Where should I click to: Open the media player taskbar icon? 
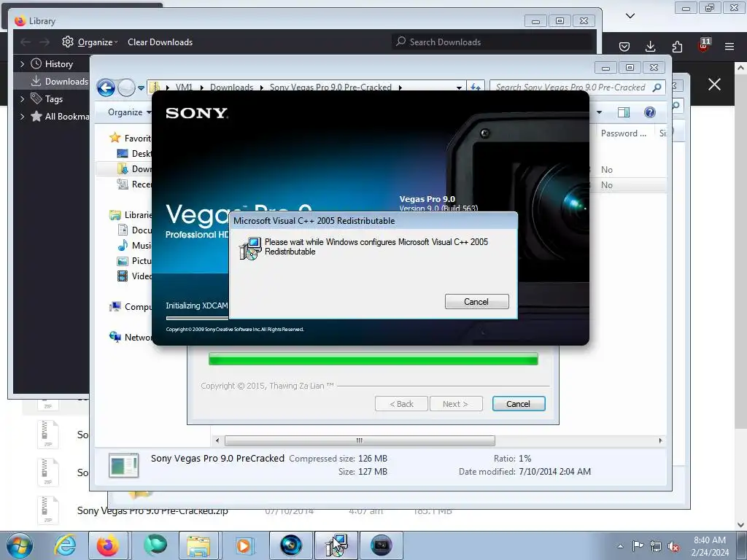pos(244,545)
